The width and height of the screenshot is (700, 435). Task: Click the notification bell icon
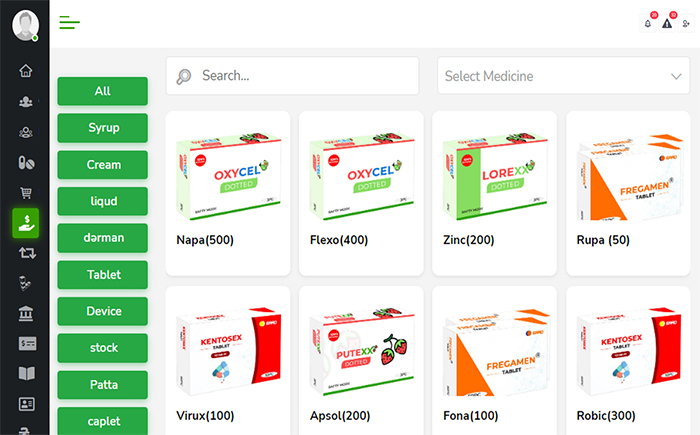(x=648, y=23)
